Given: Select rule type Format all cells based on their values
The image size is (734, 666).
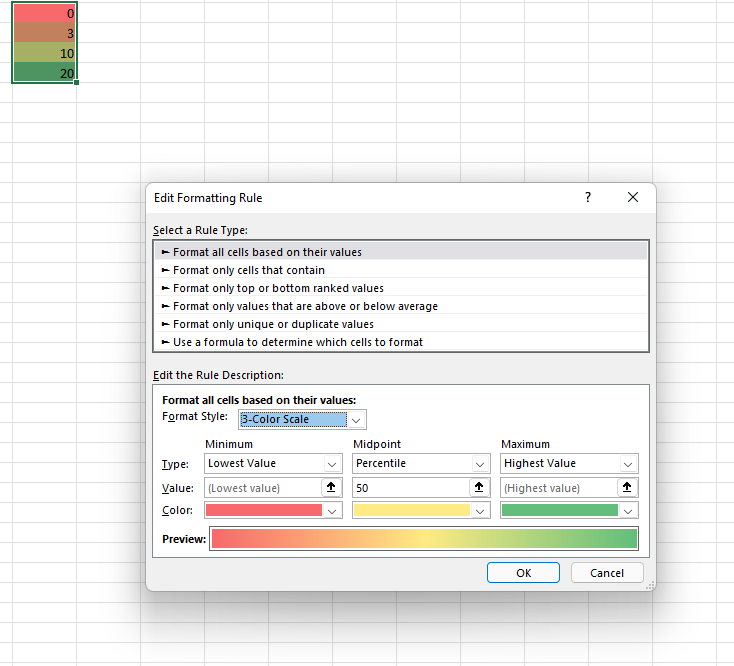Looking at the screenshot, I should click(401, 252).
